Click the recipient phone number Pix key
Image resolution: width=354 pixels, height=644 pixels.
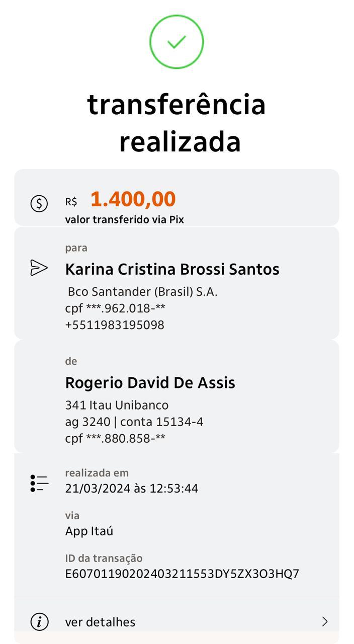[x=115, y=325]
